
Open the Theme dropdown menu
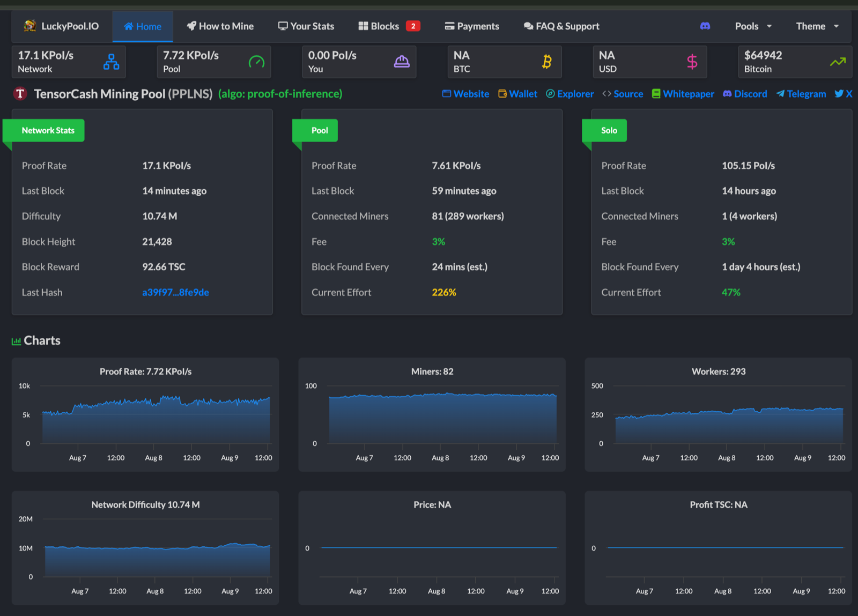tap(817, 26)
